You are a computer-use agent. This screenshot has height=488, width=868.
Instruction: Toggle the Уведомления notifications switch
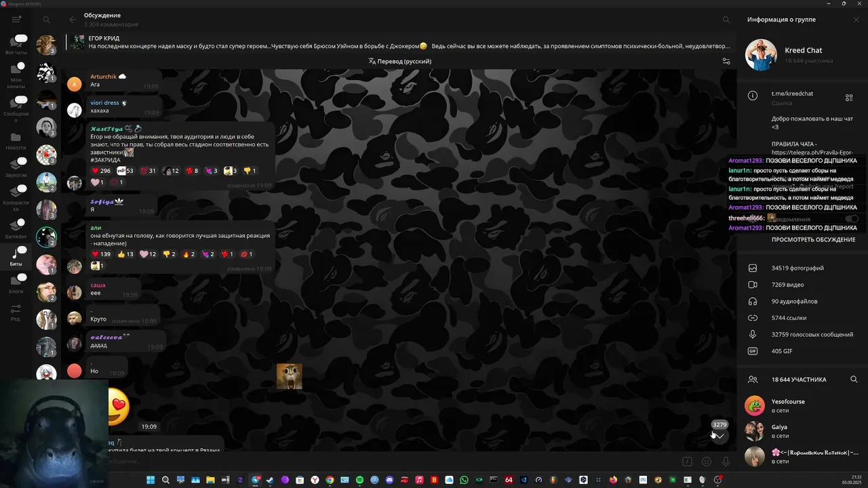(x=852, y=219)
